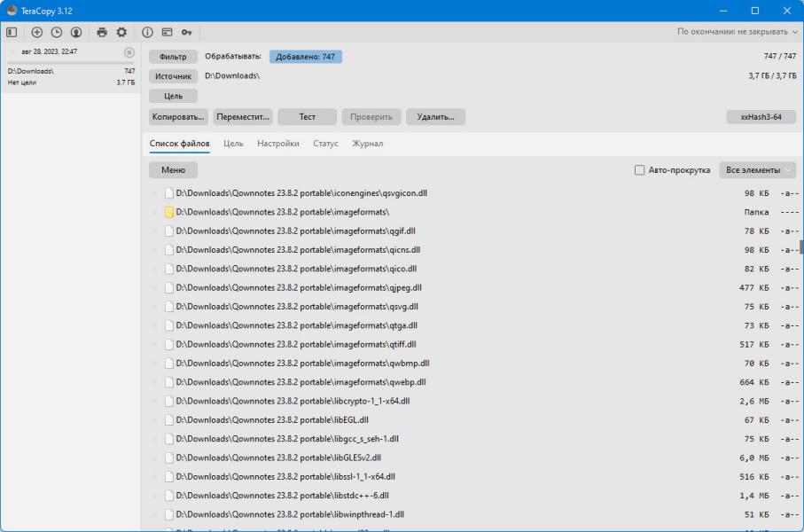This screenshot has width=804, height=532.
Task: Open the xxHash3-64 algorithm selector
Action: tap(761, 117)
